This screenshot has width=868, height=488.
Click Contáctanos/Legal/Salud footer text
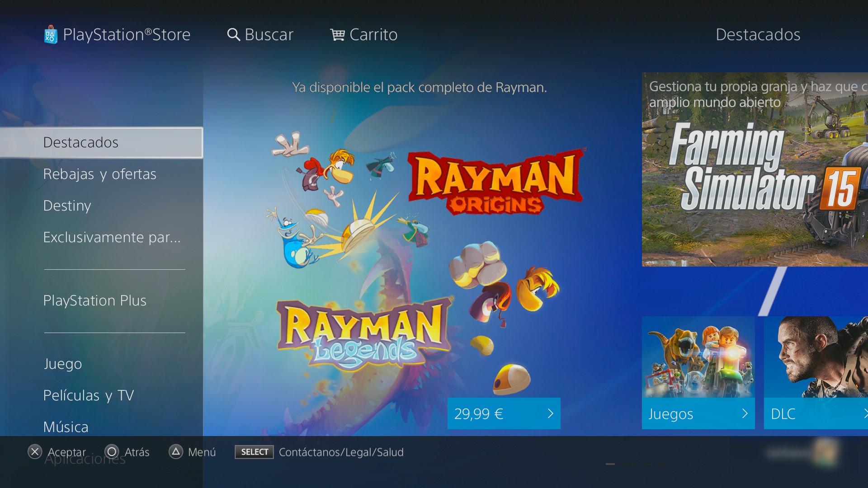341,452
